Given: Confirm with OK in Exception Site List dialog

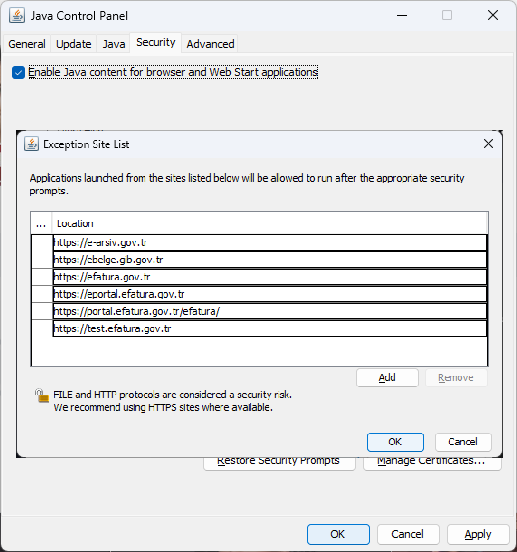Looking at the screenshot, I should click(x=395, y=442).
